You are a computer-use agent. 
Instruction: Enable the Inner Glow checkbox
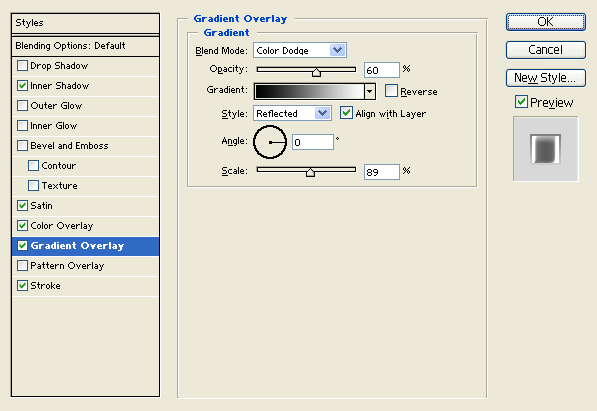(22, 126)
